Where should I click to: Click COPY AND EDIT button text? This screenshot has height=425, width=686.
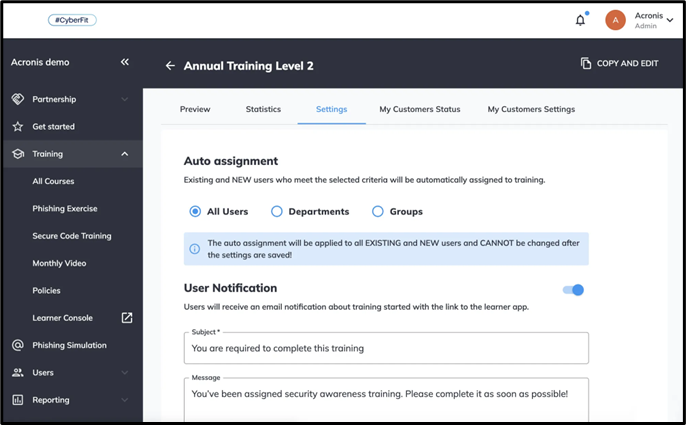point(627,63)
